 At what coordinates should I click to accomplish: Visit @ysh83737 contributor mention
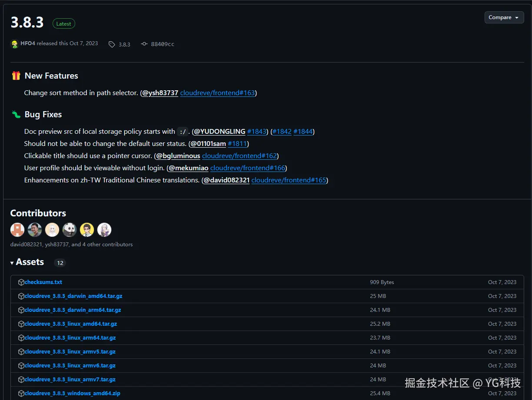point(160,93)
